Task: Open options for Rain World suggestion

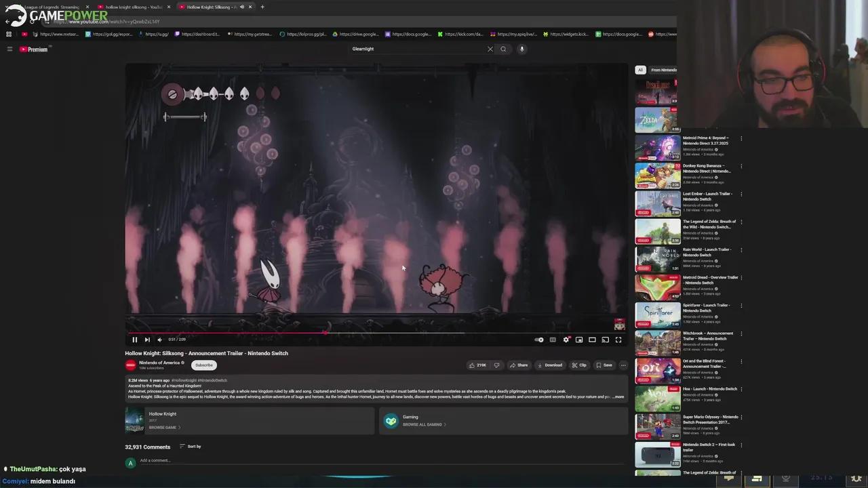Action: (741, 249)
